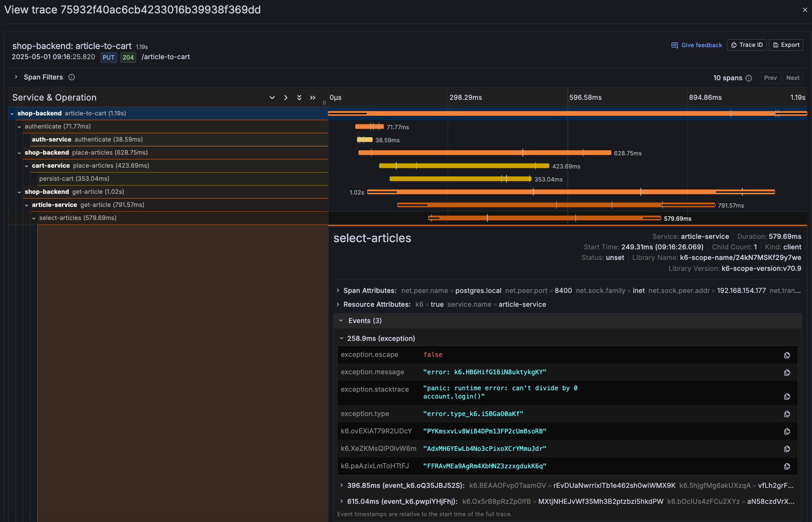Copy the exception.message value
The width and height of the screenshot is (812, 522).
click(787, 372)
